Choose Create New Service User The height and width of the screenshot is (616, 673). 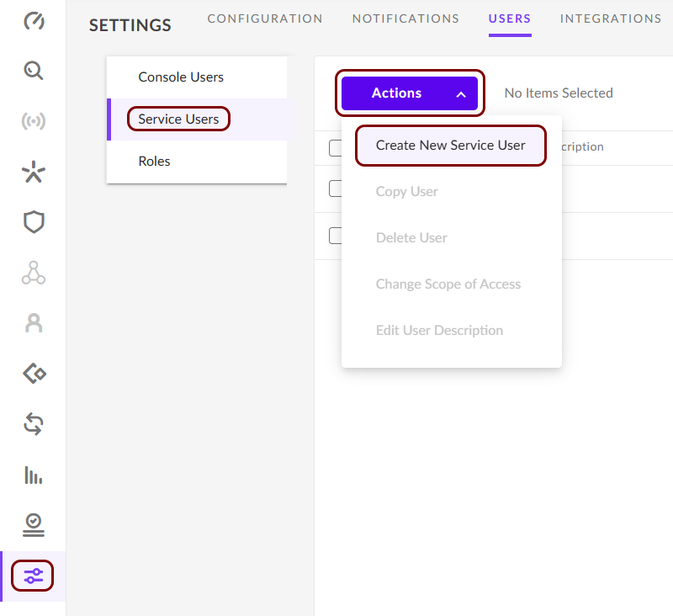point(451,146)
